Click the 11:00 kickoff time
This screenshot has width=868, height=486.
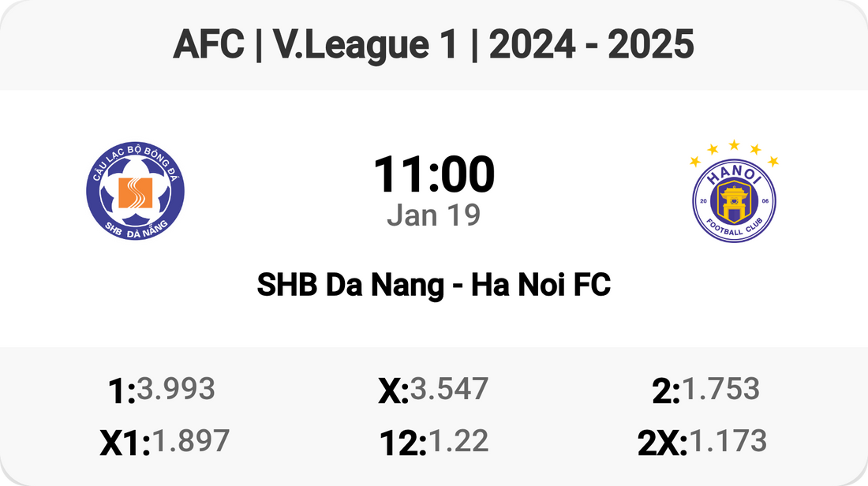[433, 174]
